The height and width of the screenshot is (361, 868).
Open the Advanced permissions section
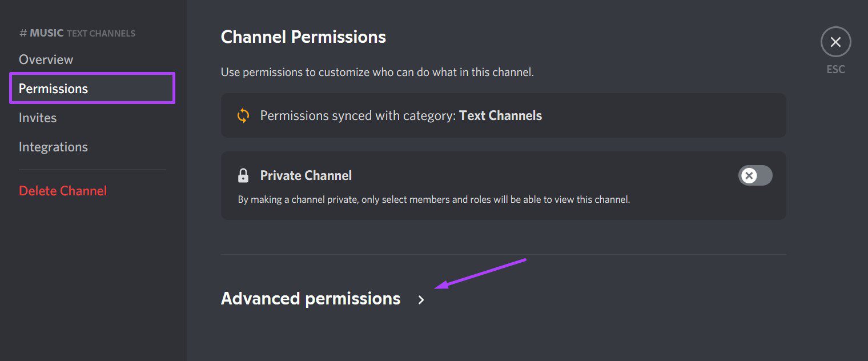click(310, 298)
